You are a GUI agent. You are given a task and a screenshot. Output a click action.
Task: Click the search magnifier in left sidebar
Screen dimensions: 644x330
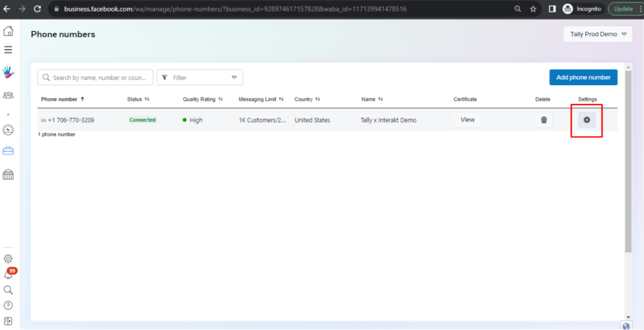8,290
